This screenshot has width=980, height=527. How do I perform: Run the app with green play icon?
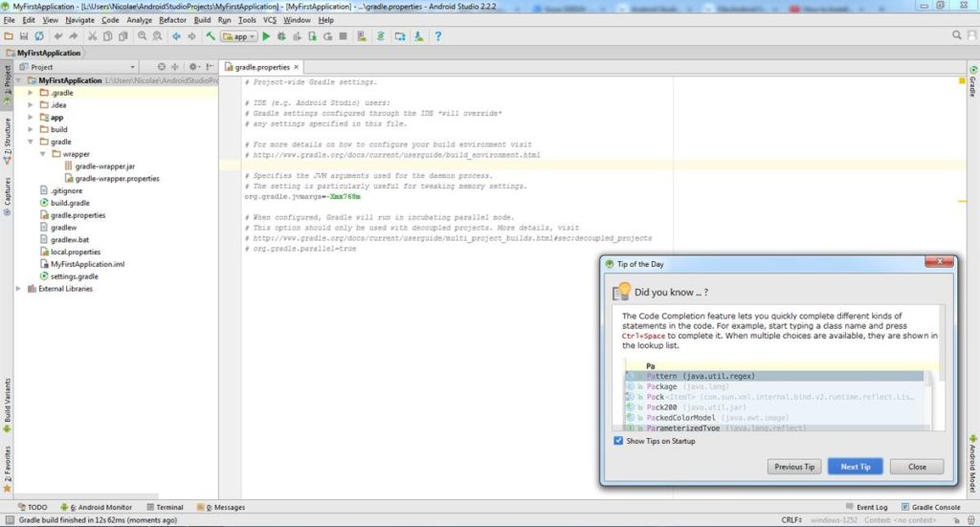pyautogui.click(x=266, y=36)
